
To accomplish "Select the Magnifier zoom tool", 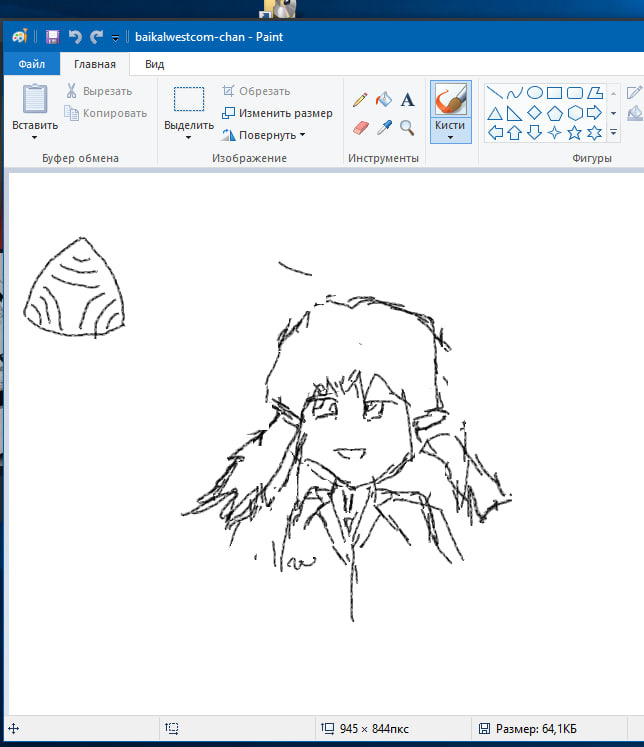I will 407,127.
